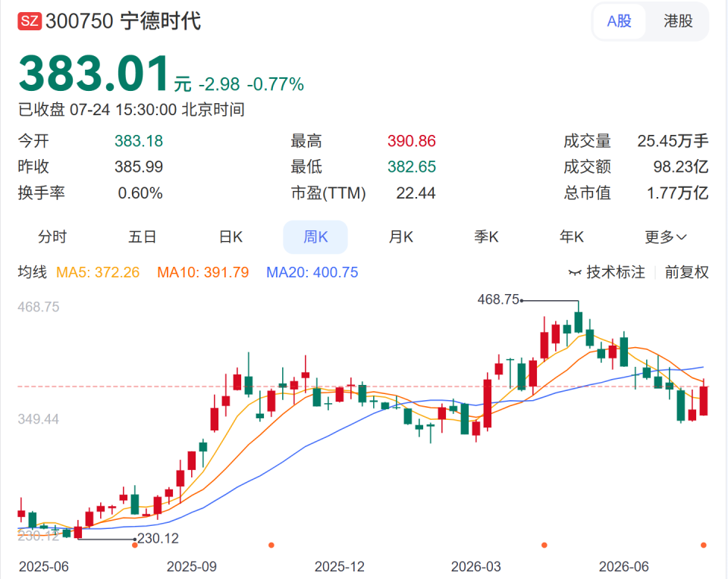Open the 前复权 adjustment option
The width and height of the screenshot is (728, 579).
[687, 272]
